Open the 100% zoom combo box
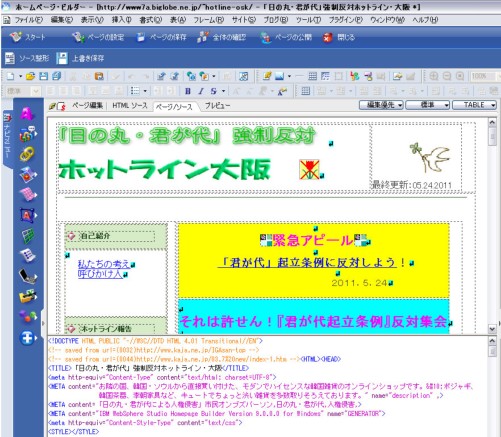Image resolution: width=501 pixels, height=437 pixels. (485, 76)
